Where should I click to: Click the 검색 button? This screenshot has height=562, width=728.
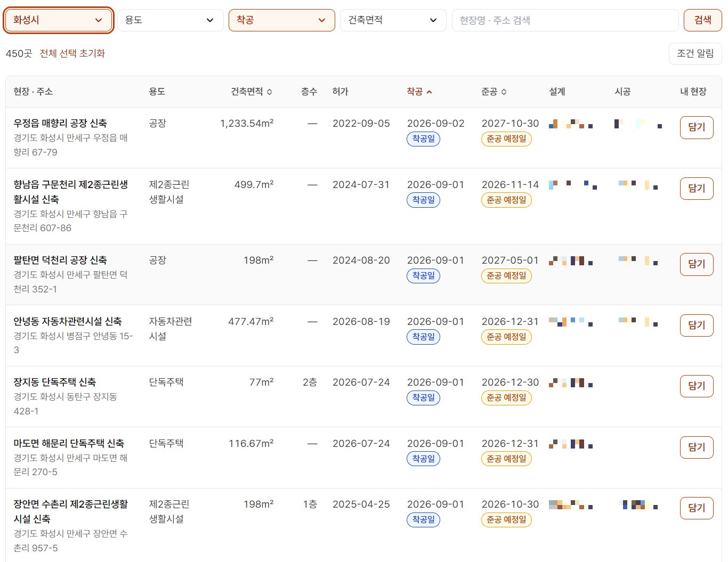point(703,20)
